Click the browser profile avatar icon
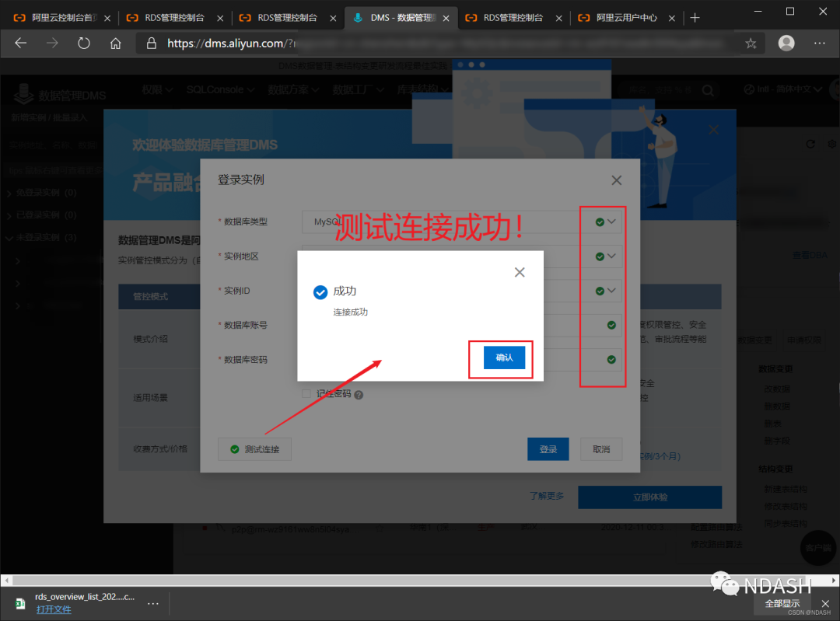Screen dimensions: 840x621 click(786, 43)
